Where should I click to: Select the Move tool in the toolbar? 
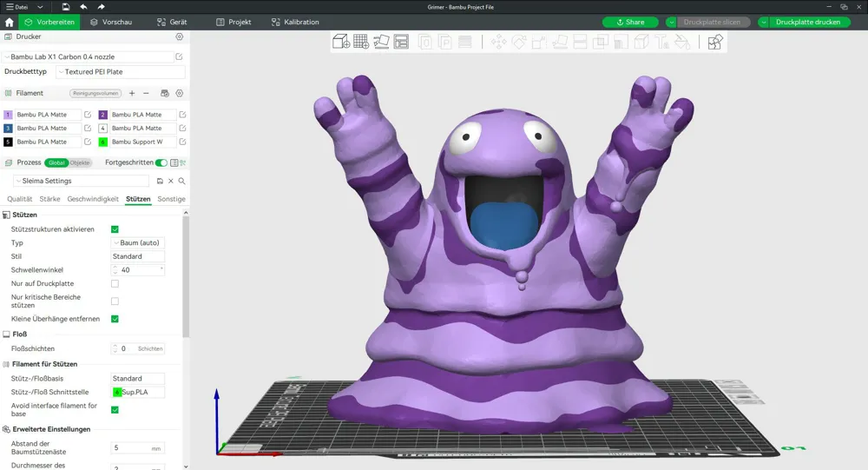pyautogui.click(x=498, y=42)
